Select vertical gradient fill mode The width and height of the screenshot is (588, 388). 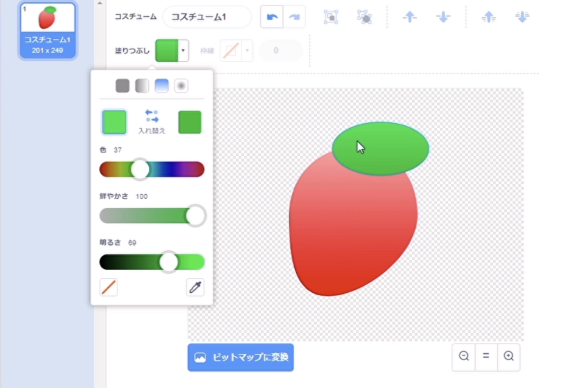162,86
